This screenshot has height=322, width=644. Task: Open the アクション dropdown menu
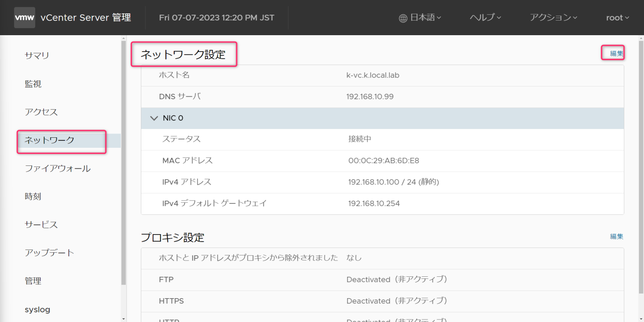click(552, 17)
